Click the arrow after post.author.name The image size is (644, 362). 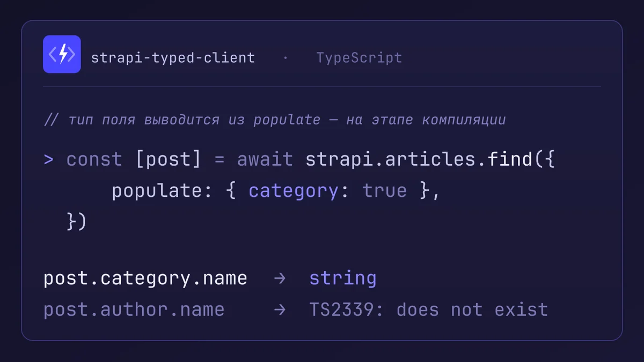(279, 309)
